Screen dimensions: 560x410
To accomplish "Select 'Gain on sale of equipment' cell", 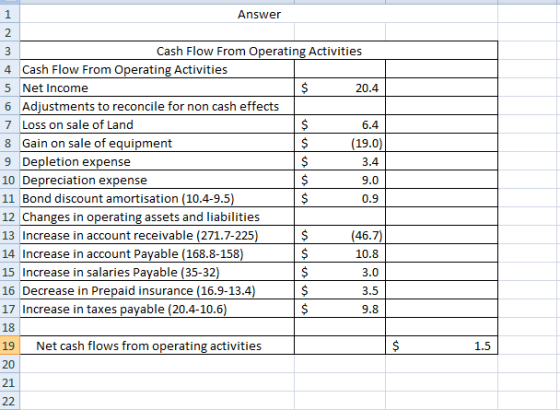I will [x=157, y=143].
